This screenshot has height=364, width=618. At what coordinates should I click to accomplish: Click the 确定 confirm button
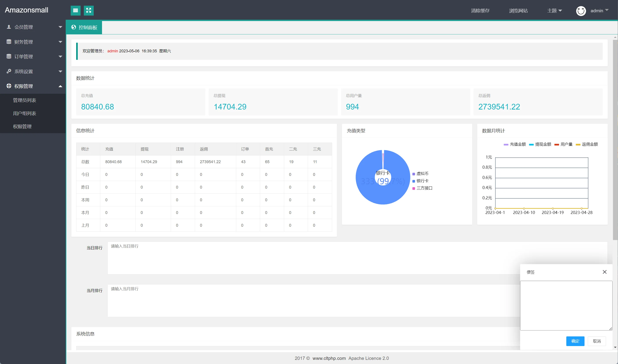575,341
